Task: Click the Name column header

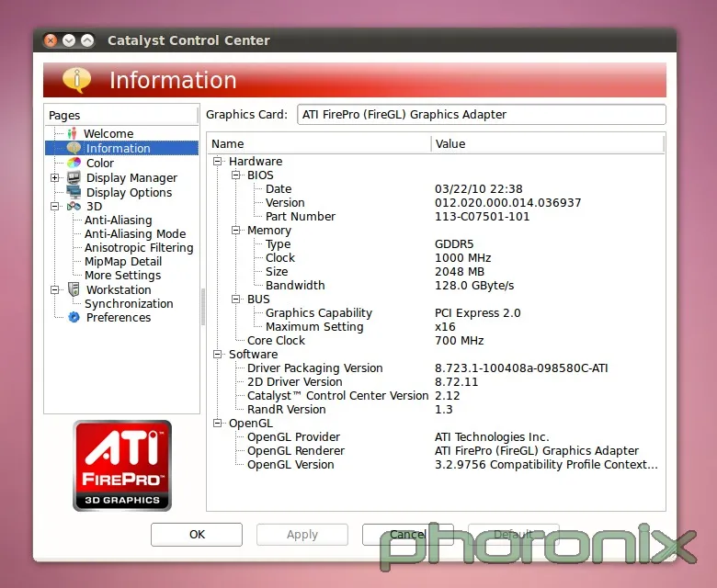Action: (x=319, y=143)
